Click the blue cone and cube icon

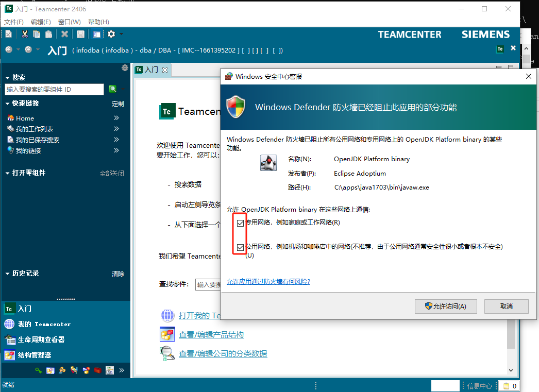(86, 370)
